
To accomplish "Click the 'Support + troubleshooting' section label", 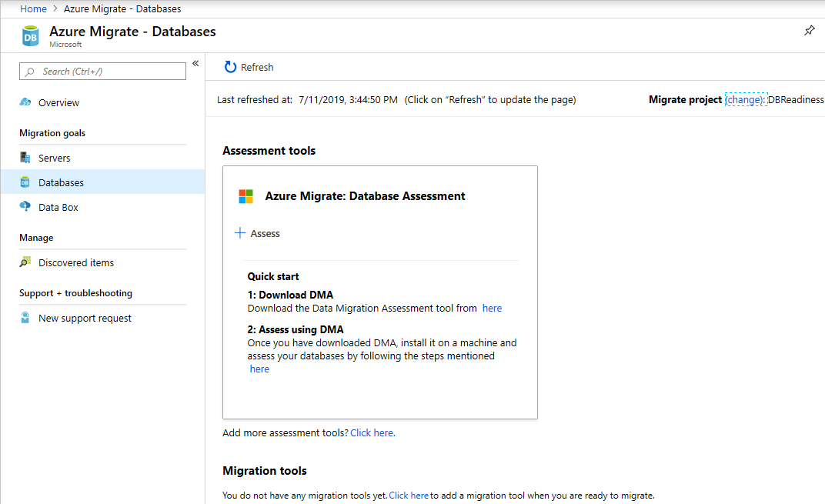I will (75, 293).
